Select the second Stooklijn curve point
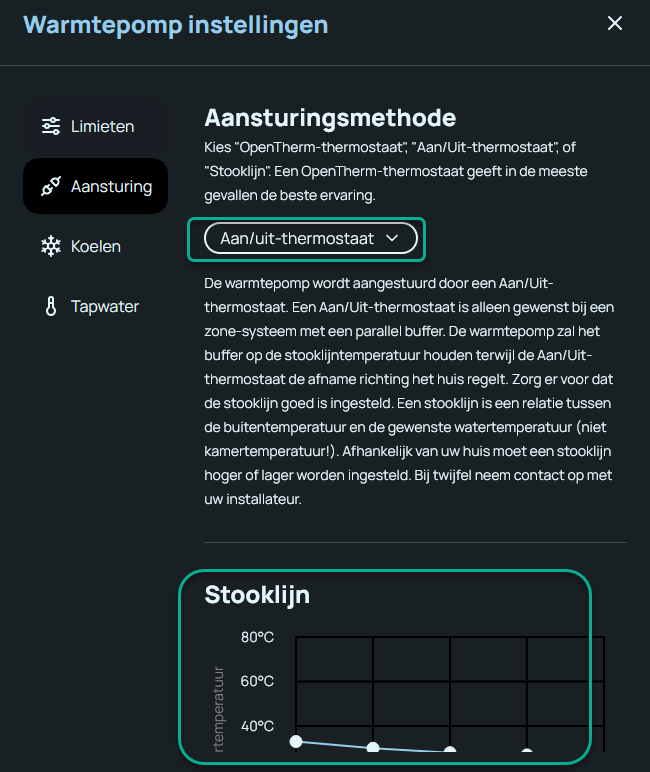 coord(373,748)
